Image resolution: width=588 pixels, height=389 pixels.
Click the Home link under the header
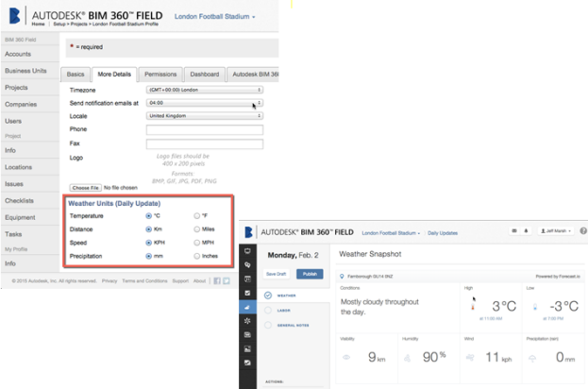pos(38,24)
